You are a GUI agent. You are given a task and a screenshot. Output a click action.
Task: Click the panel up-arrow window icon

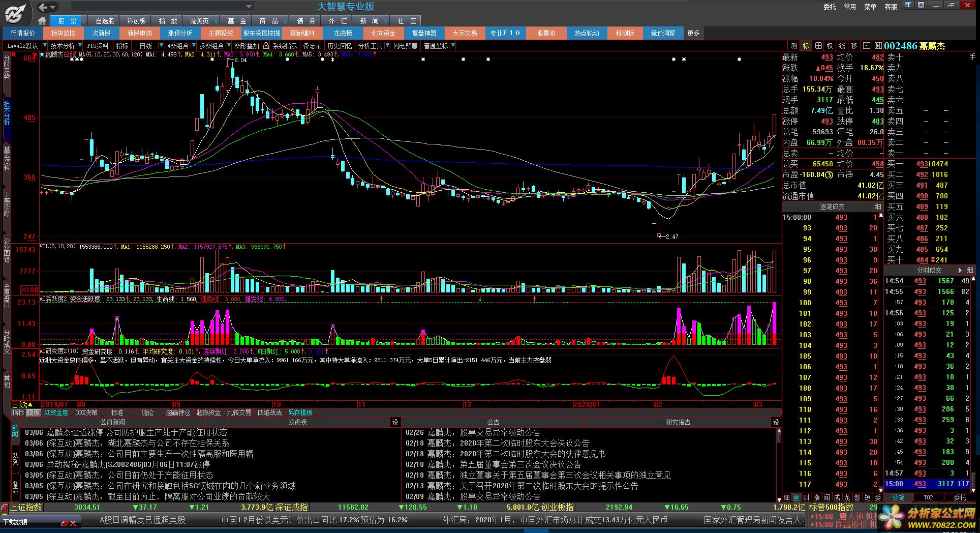(866, 46)
